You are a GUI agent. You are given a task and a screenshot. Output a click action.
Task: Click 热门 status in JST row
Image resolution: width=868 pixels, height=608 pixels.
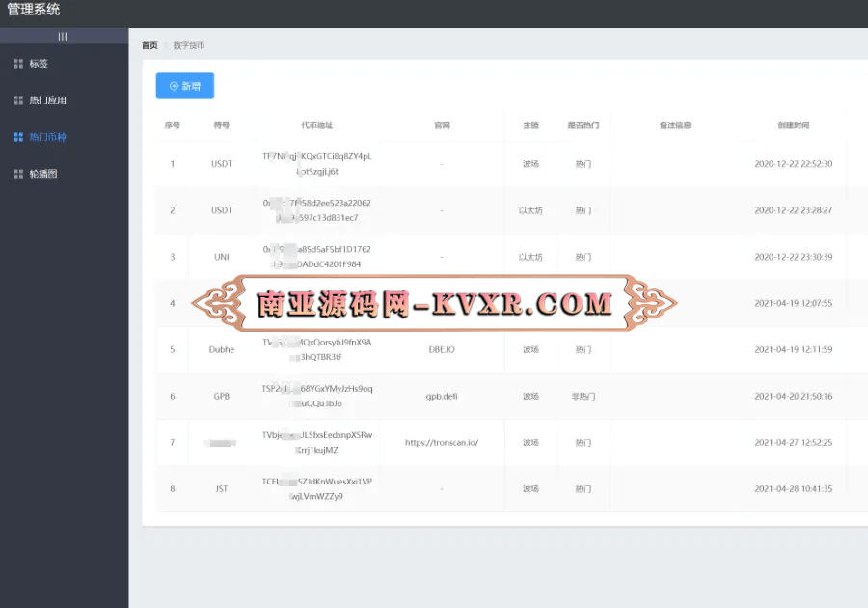pos(583,489)
